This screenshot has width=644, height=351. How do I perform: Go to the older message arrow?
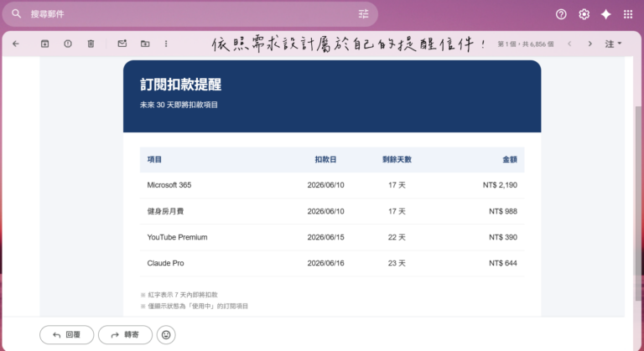[589, 44]
